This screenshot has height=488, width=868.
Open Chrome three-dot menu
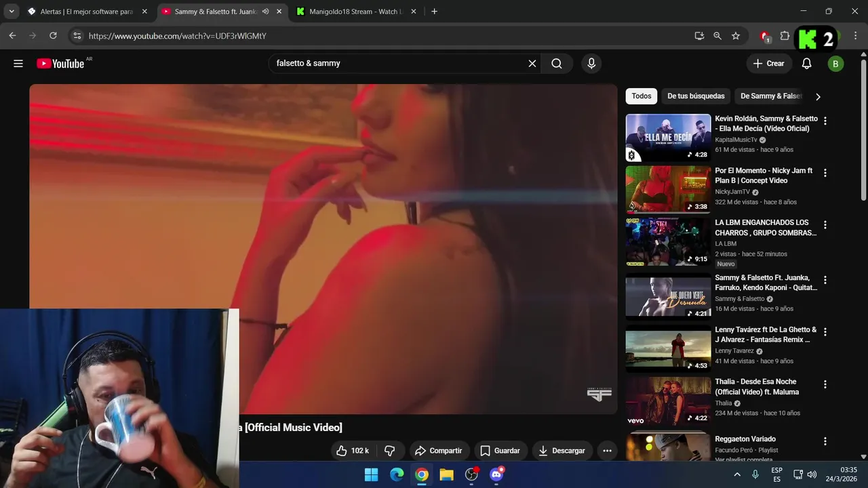click(x=856, y=36)
